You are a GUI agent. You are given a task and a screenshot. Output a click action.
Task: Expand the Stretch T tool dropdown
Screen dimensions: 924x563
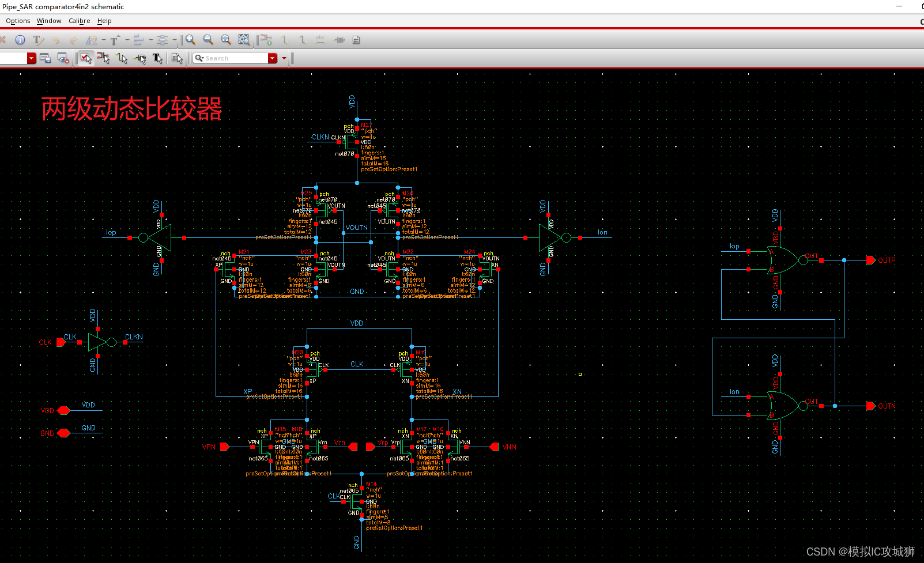point(127,40)
